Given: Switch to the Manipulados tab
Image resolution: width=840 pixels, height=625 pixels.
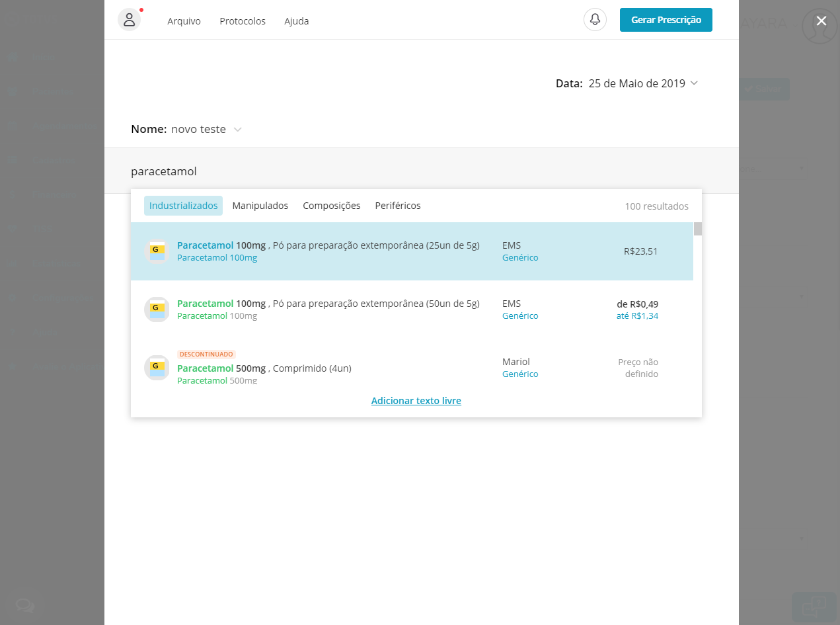Looking at the screenshot, I should (260, 206).
